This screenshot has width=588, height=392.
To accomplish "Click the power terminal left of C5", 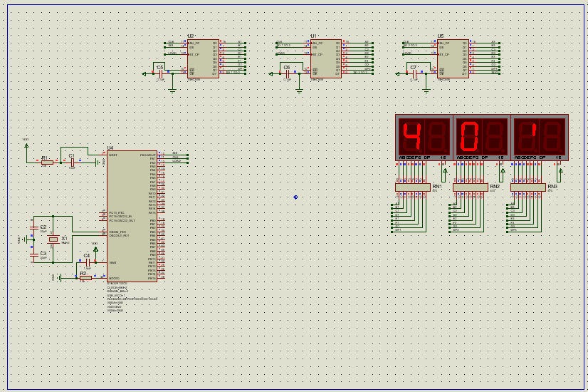I will click(x=144, y=74).
